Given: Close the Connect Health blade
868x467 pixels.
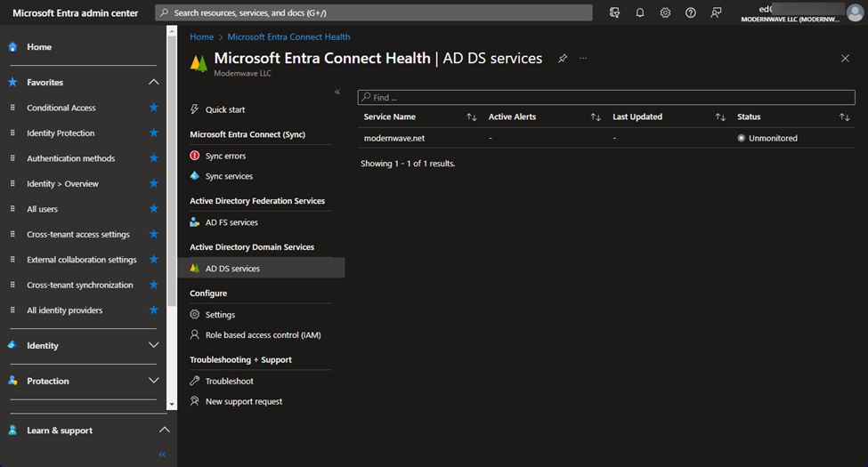Looking at the screenshot, I should coord(845,58).
